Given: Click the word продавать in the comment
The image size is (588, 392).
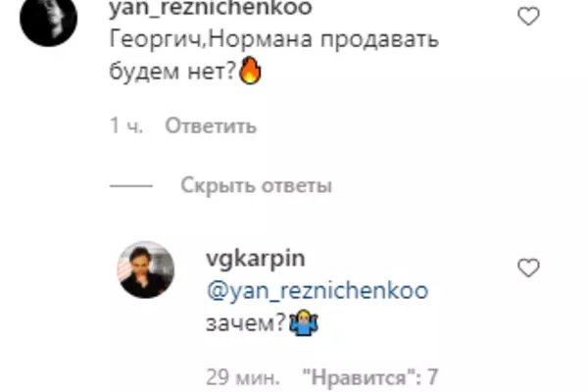Looking at the screenshot, I should (379, 39).
